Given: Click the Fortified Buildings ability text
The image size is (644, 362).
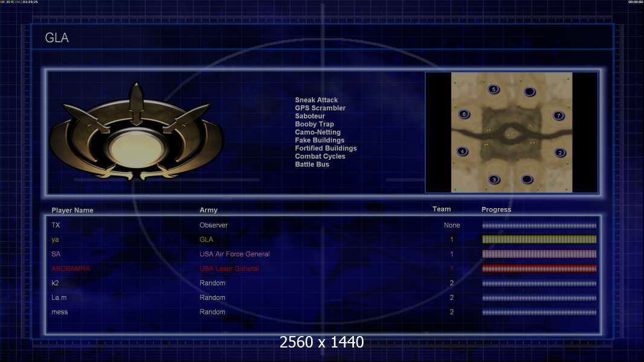Looking at the screenshot, I should (x=326, y=148).
